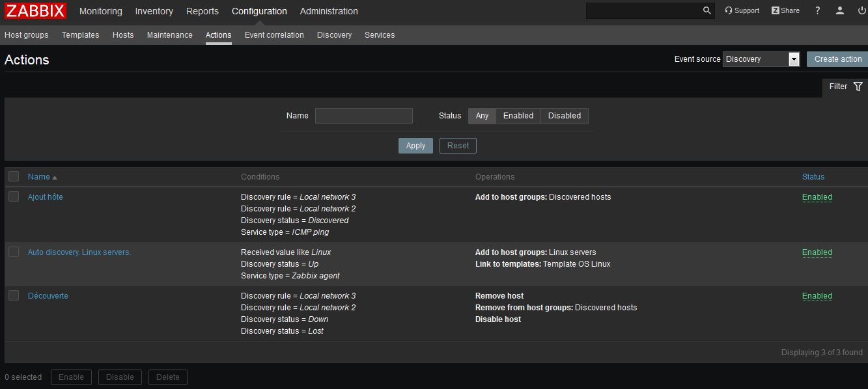
Task: Click the Apply filter button
Action: [x=415, y=145]
